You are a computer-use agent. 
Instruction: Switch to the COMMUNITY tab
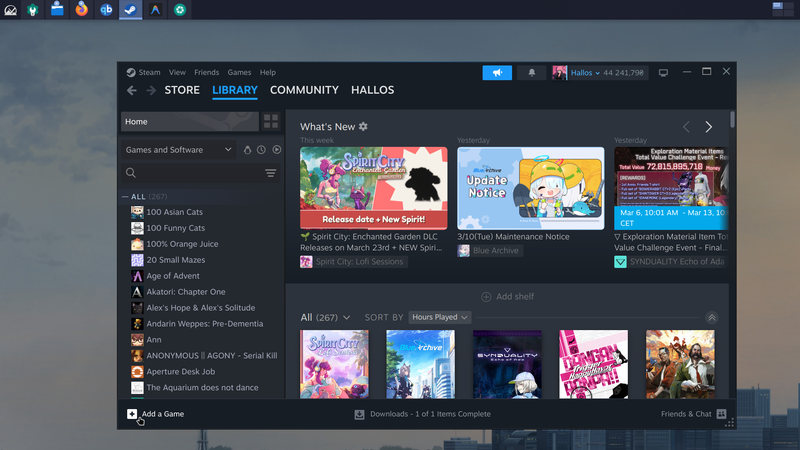(304, 90)
